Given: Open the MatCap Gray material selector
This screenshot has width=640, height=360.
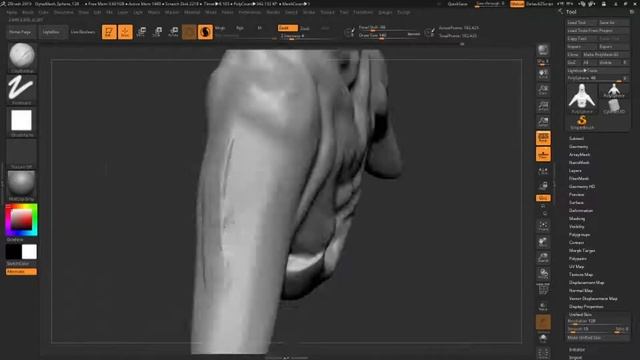Looking at the screenshot, I should (22, 186).
